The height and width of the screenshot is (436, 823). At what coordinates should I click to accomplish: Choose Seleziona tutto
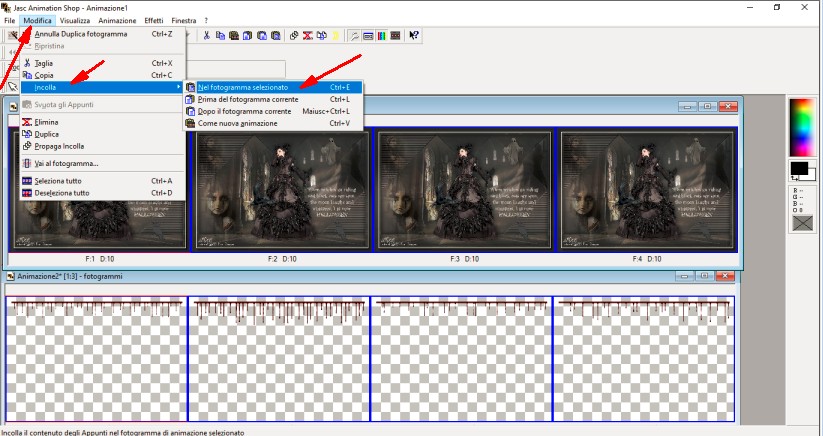coord(103,180)
